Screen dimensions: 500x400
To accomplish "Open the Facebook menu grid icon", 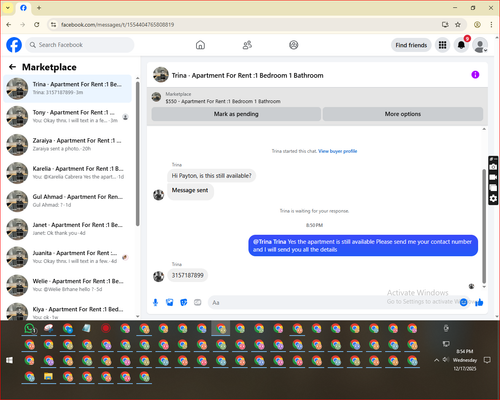I will click(442, 45).
